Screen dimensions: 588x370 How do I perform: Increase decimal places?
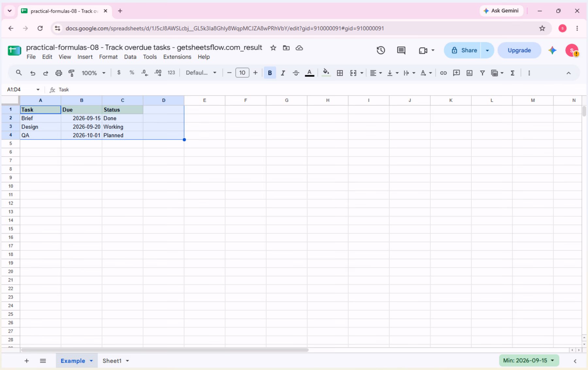tap(158, 73)
